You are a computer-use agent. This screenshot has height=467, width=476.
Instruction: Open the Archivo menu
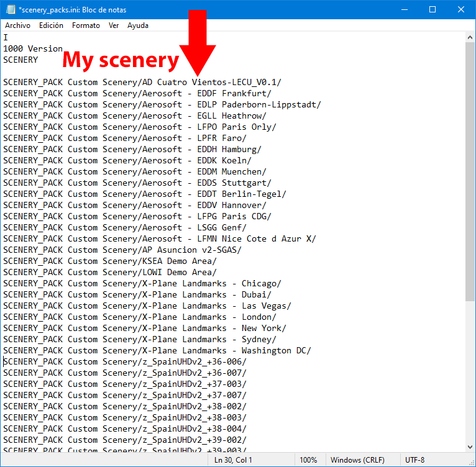pyautogui.click(x=17, y=25)
